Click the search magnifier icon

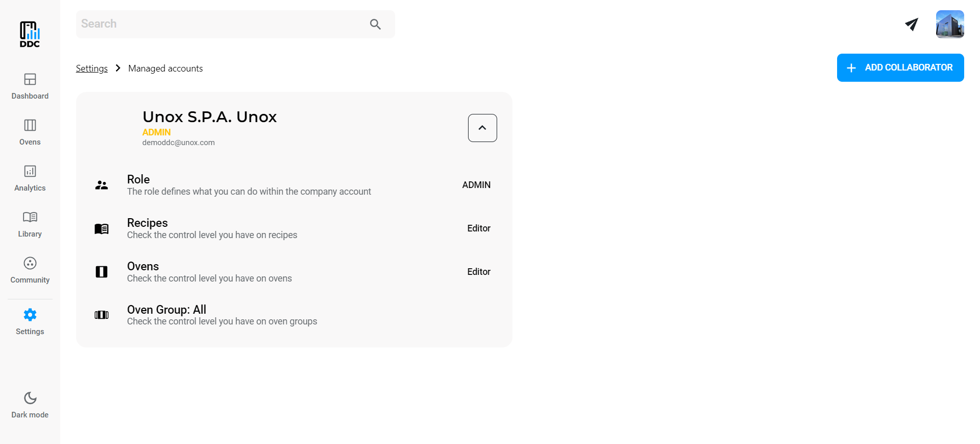(x=375, y=24)
